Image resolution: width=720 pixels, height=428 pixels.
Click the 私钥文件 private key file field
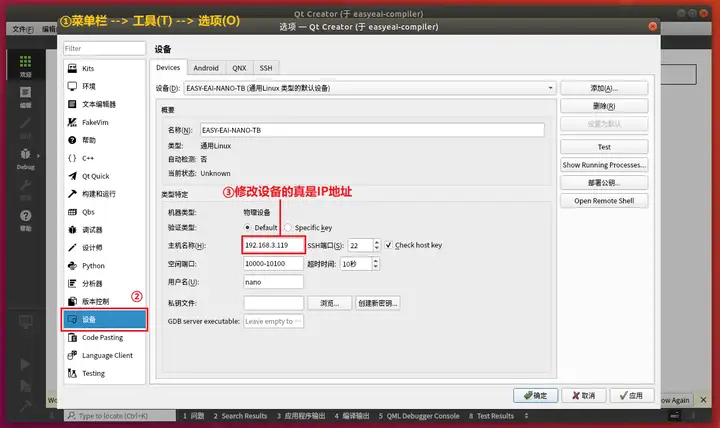tap(273, 303)
